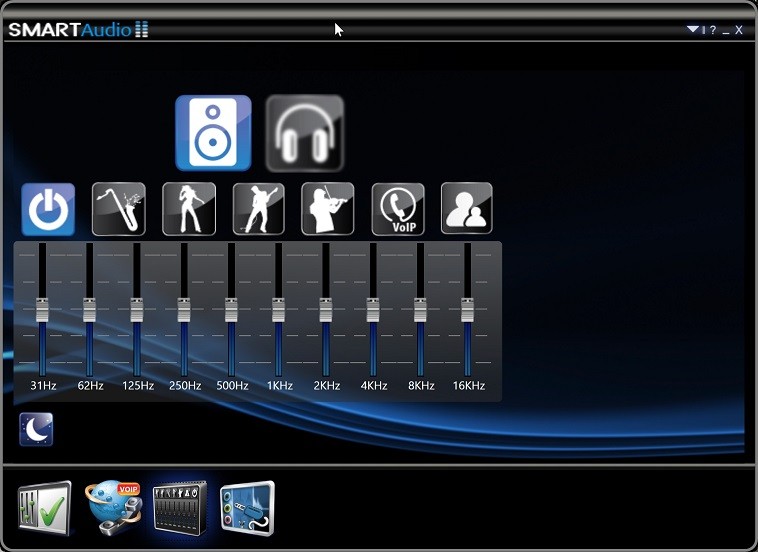
Task: Open the VoIP globe settings page
Action: pos(114,507)
